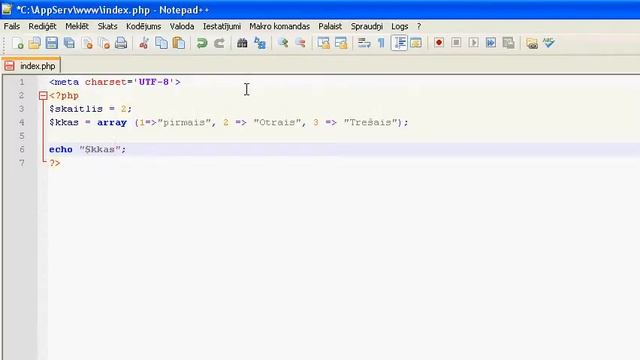This screenshot has height=360, width=640.
Task: Paste from clipboard toolbar icon
Action: coord(179,43)
